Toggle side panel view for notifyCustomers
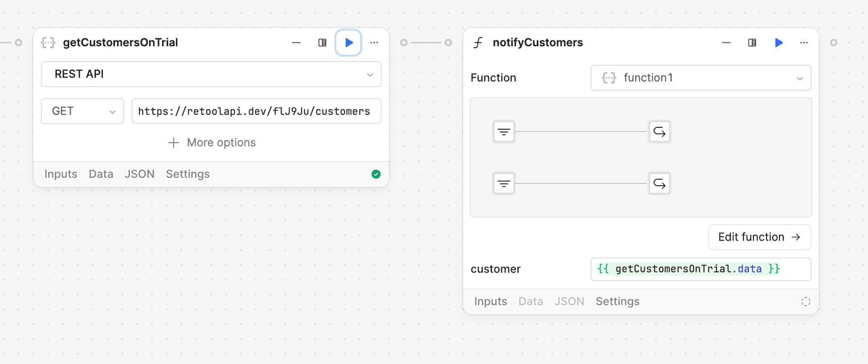This screenshot has height=364, width=868. (x=752, y=43)
